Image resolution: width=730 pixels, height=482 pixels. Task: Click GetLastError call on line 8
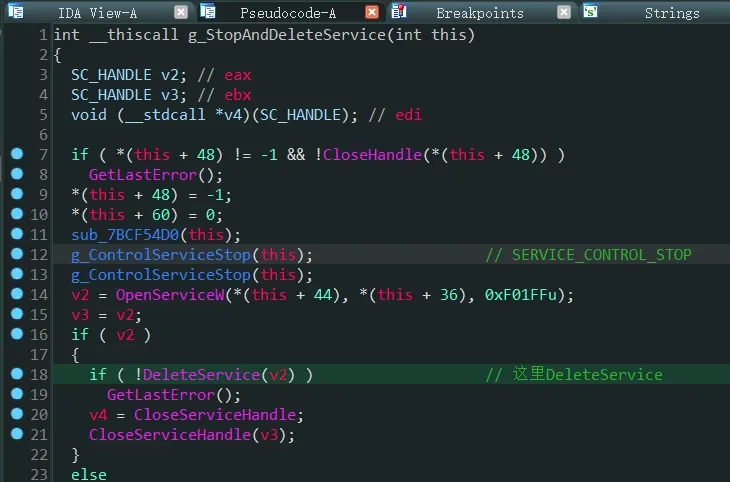click(143, 175)
